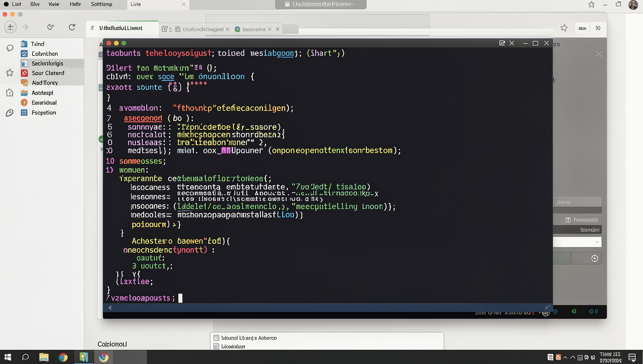
Task: Open the 'Oamer' dropdown in right panel
Action: [577, 202]
